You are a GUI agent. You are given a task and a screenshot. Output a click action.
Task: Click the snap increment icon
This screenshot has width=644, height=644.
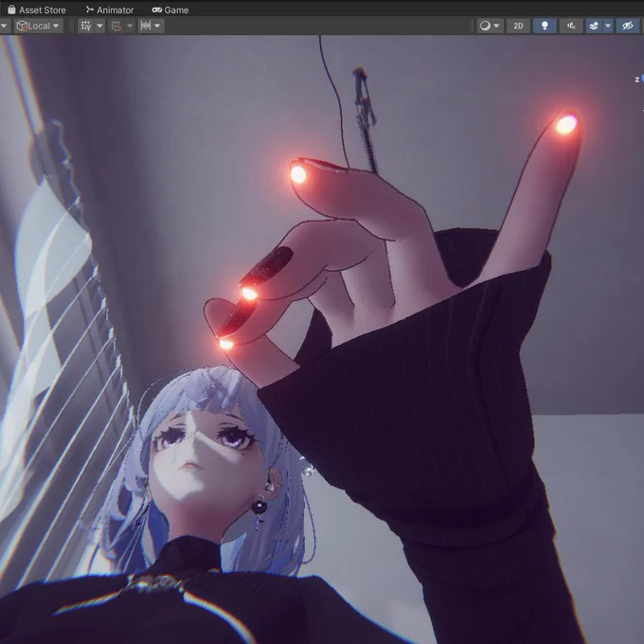click(x=146, y=26)
